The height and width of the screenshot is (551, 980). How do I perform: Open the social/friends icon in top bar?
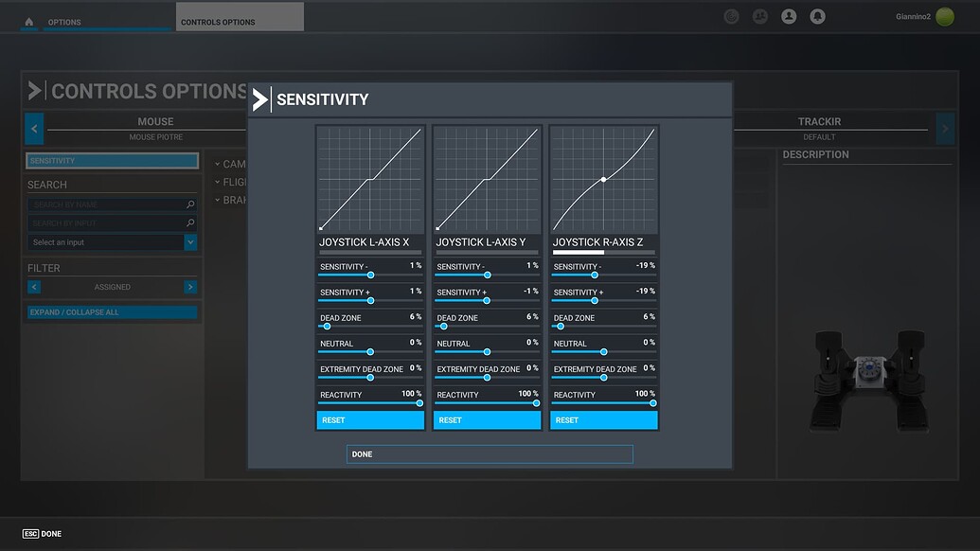(x=759, y=16)
